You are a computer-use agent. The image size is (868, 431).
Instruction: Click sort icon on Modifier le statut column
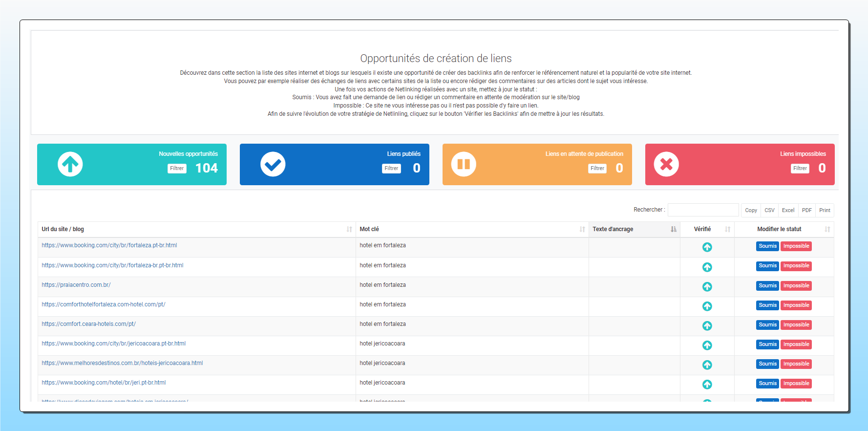coord(827,229)
